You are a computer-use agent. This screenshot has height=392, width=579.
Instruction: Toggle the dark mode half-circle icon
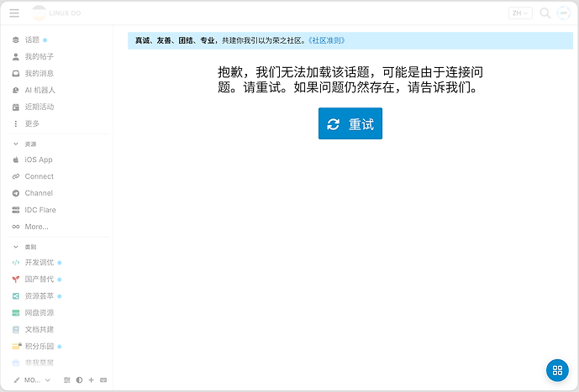tap(79, 380)
